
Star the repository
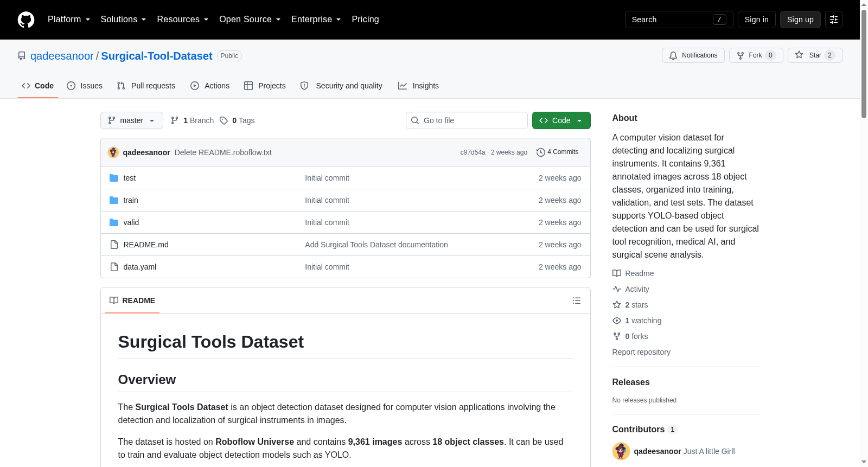(x=815, y=55)
